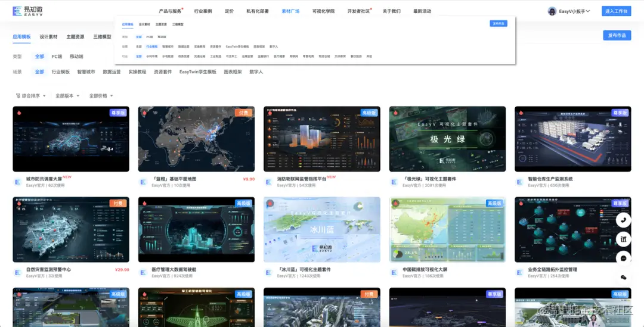The height and width of the screenshot is (327, 644).
Task: Expand the EasyV小扳手 account dropdown
Action: pos(574,11)
